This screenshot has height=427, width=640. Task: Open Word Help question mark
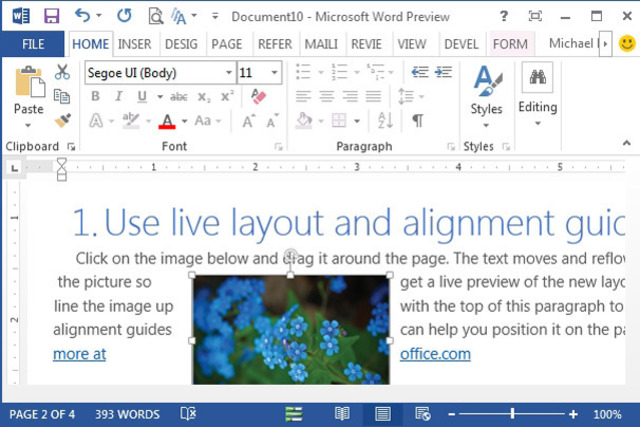click(504, 16)
